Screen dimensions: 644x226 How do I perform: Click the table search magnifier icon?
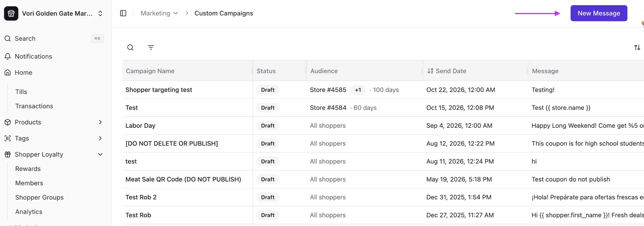coord(130,48)
